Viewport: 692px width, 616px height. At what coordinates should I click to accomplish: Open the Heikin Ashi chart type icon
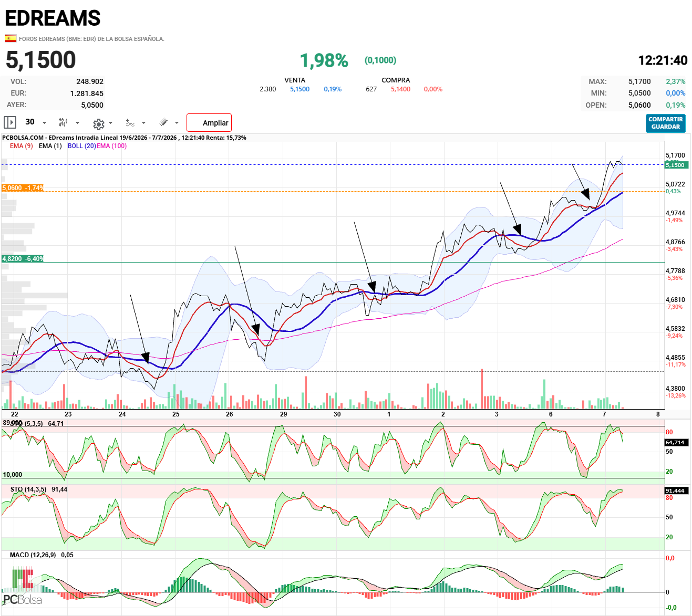point(63,122)
